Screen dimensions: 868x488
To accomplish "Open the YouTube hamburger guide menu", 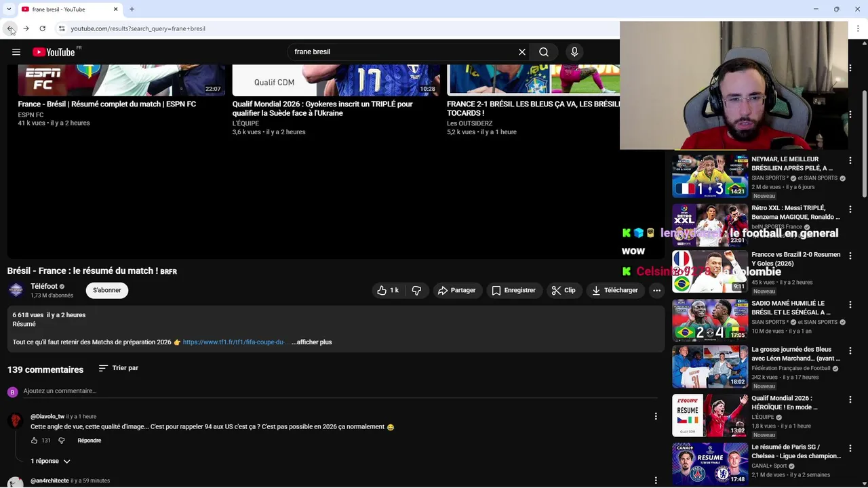I will (x=16, y=52).
